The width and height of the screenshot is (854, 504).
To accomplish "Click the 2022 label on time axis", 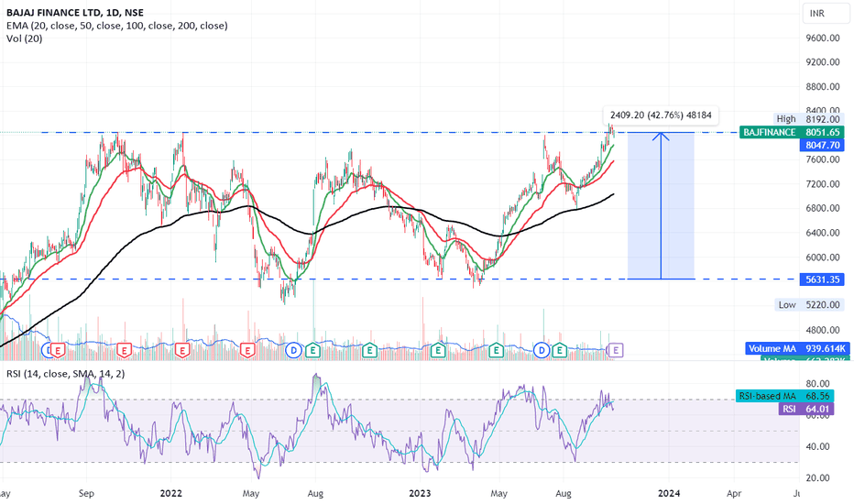I will point(171,493).
